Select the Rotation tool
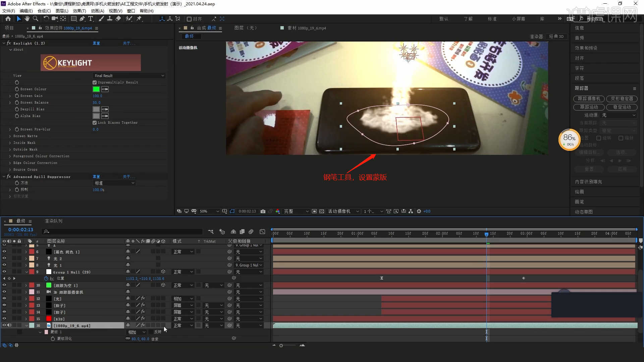644x362 pixels. point(46,19)
